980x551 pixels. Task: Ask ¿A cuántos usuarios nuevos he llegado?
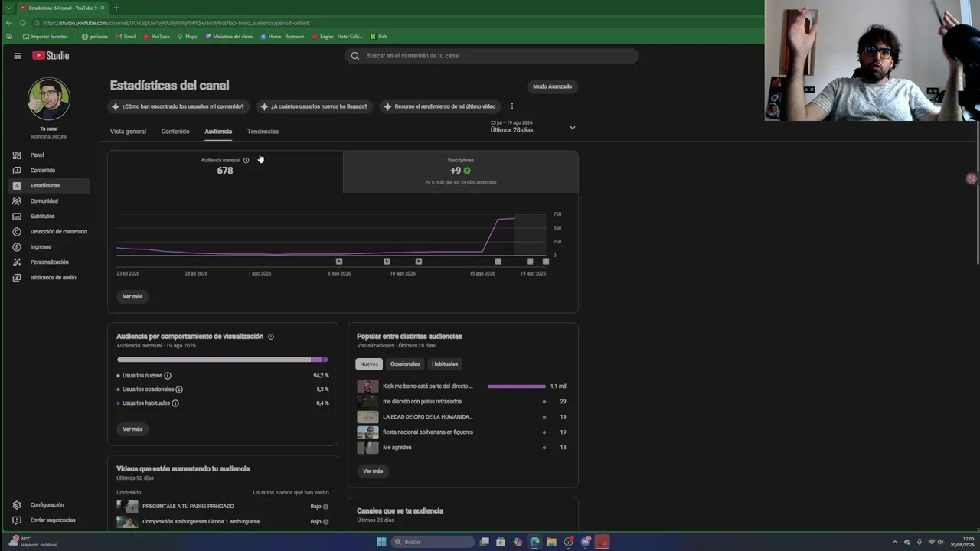click(x=313, y=106)
